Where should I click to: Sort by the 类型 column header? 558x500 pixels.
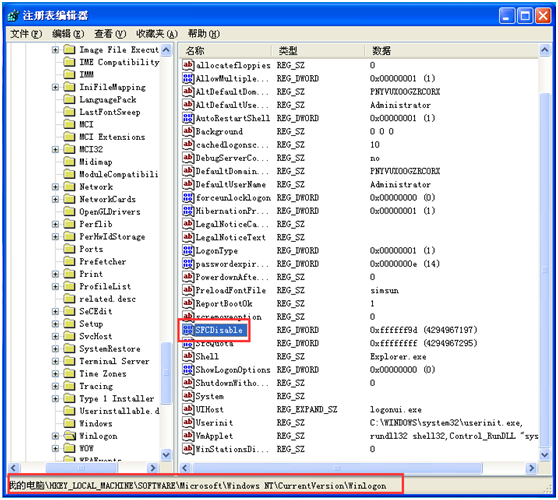(318, 51)
